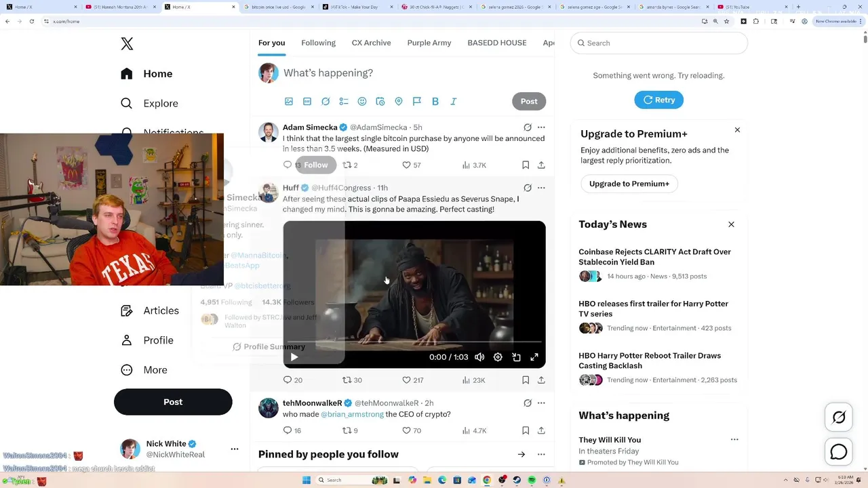Open the Windows Start menu
Image resolution: width=868 pixels, height=488 pixels.
(307, 480)
